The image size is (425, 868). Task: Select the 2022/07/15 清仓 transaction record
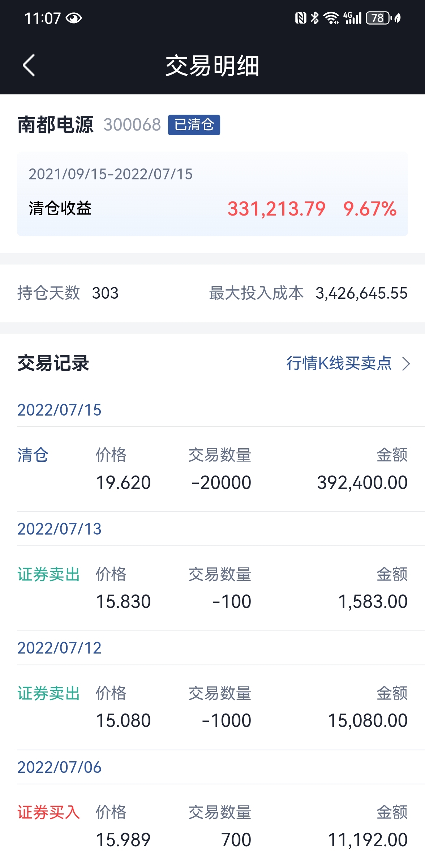(x=212, y=469)
